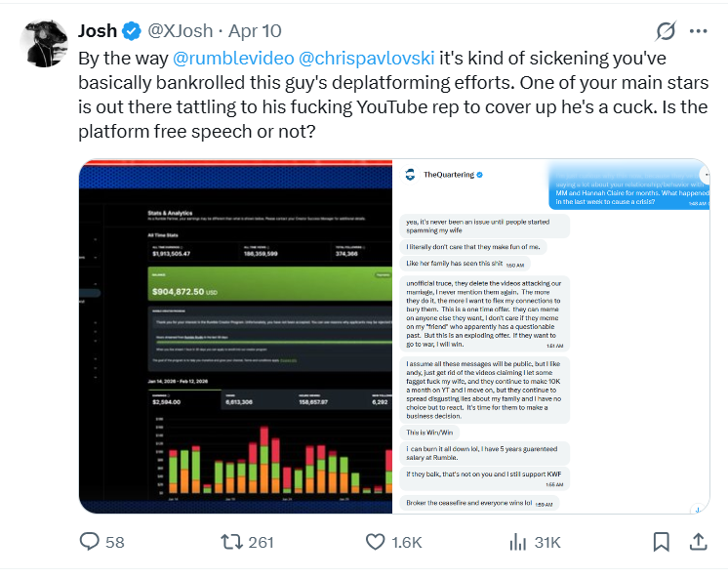The height and width of the screenshot is (578, 728).
Task: Like the post with the heart icon
Action: pos(375,541)
